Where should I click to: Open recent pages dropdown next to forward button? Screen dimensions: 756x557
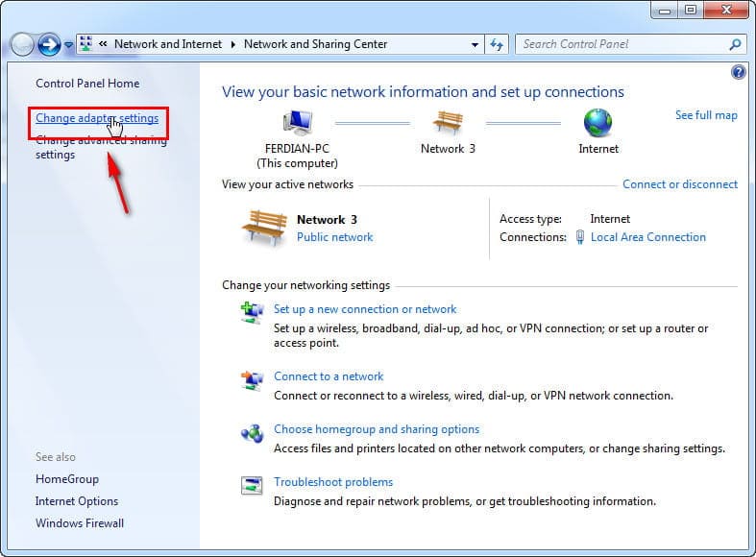point(69,45)
